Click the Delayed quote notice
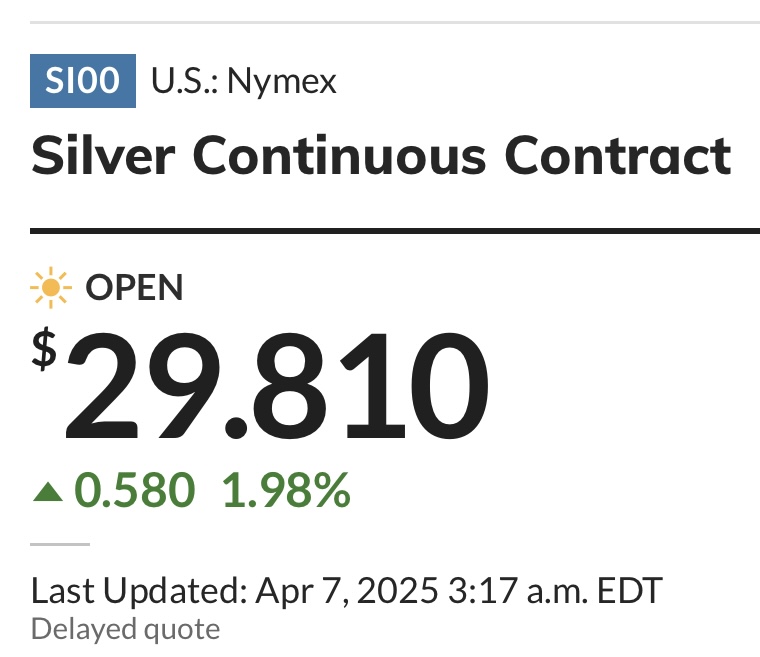The width and height of the screenshot is (760, 657). 126,629
